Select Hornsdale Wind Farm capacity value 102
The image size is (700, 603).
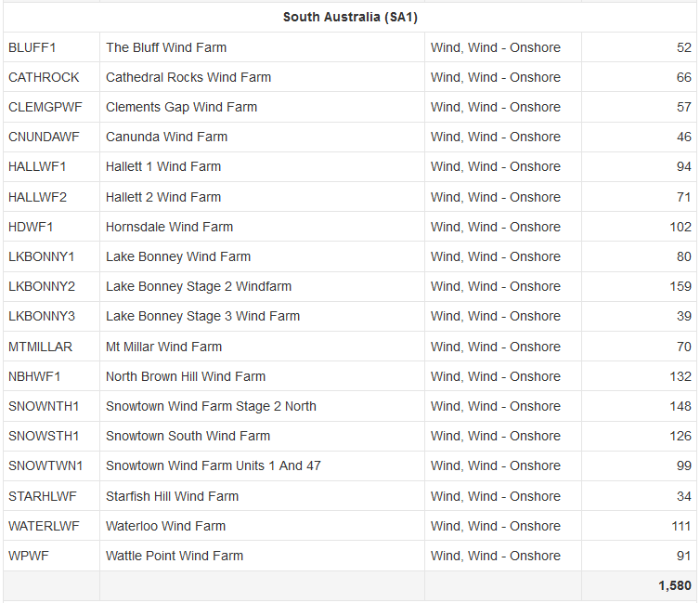point(681,227)
